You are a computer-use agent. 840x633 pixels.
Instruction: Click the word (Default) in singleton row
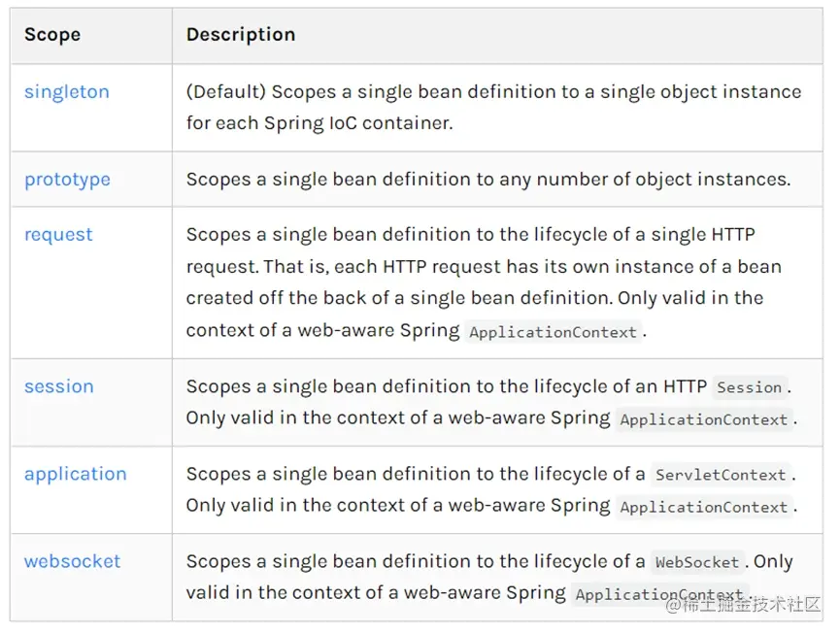[x=225, y=92]
